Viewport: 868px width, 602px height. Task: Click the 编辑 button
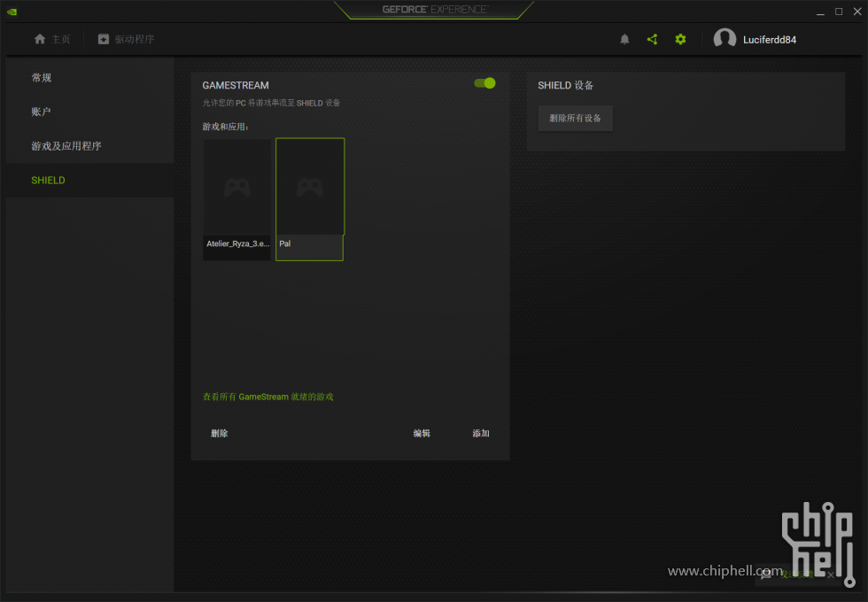tap(422, 433)
